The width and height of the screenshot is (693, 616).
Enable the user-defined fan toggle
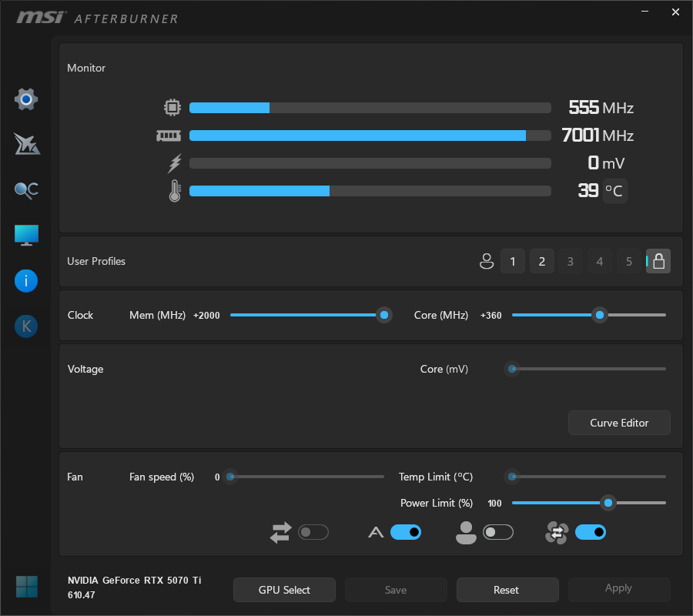(x=498, y=533)
